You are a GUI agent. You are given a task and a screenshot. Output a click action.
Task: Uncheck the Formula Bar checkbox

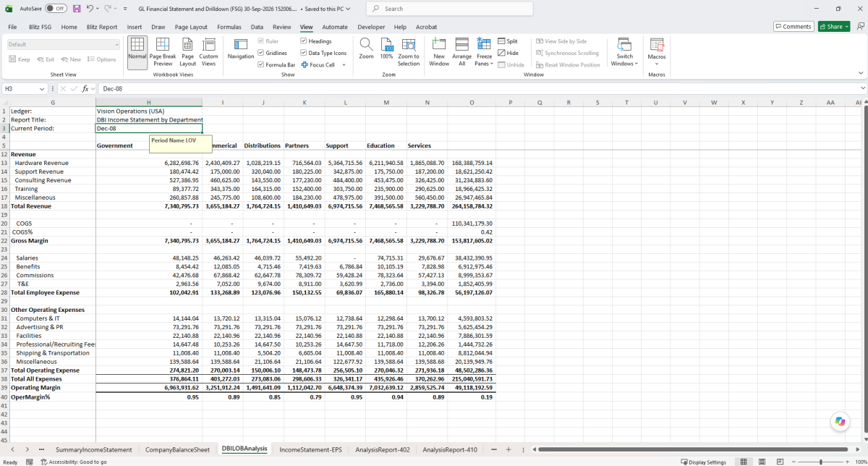tap(261, 64)
